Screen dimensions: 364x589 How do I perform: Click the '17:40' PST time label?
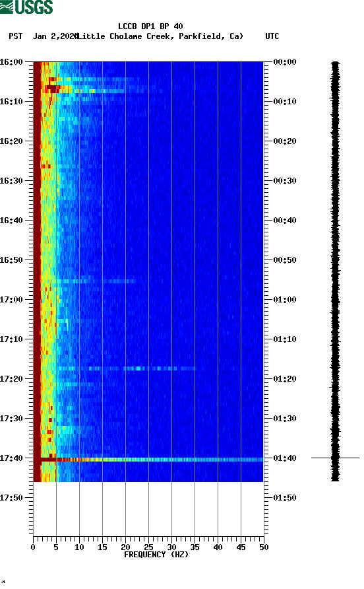[11, 458]
